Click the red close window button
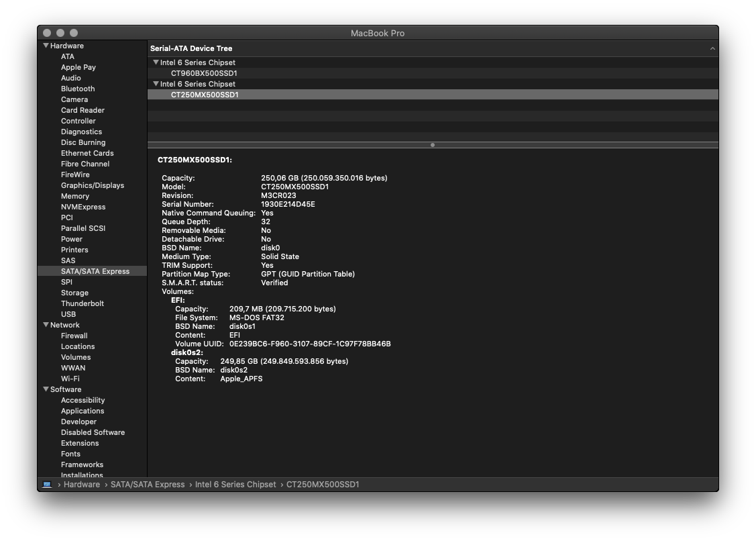The width and height of the screenshot is (756, 541). point(47,33)
